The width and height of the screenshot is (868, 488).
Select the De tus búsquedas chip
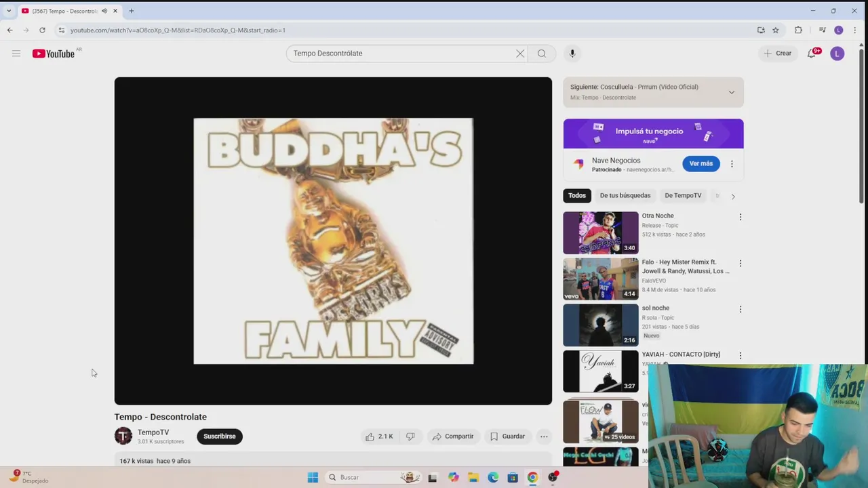tap(625, 196)
